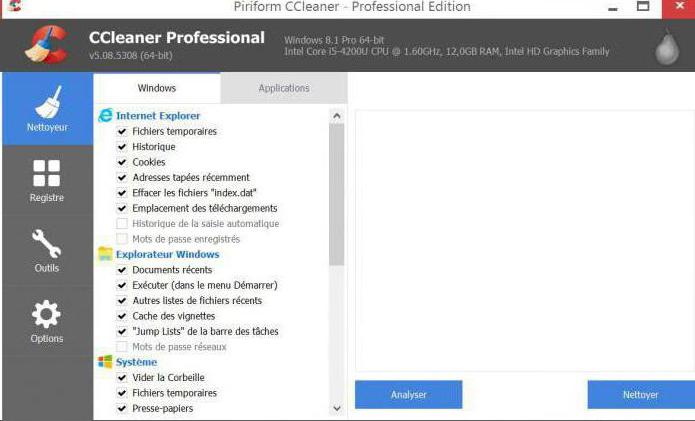Screen dimensions: 695x421
Task: Click the title bar CCleaner app icon
Action: (x=14, y=5)
